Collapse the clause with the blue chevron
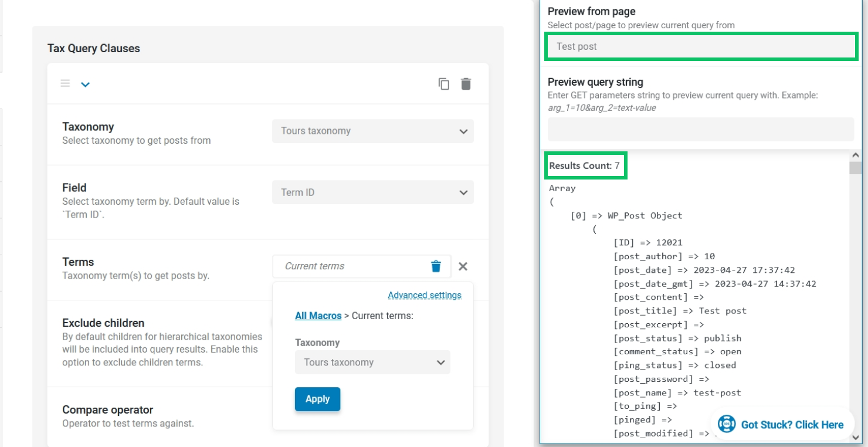Viewport: 868px width, 447px height. [85, 84]
